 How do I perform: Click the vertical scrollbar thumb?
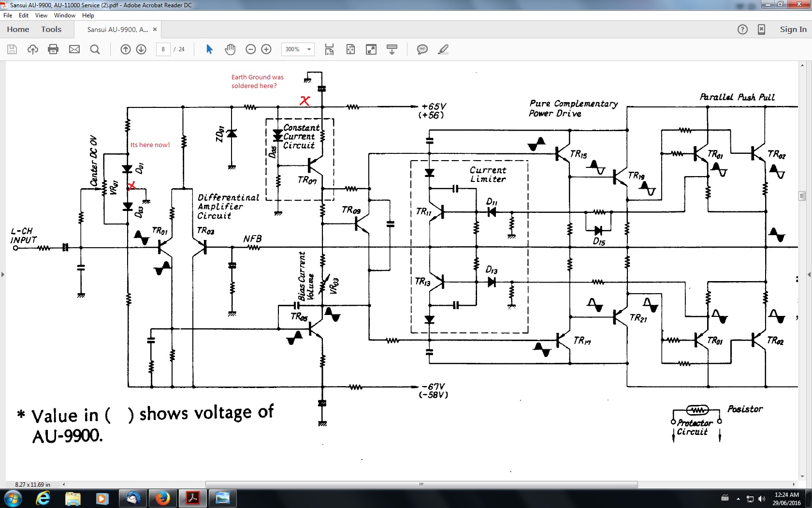(802, 196)
